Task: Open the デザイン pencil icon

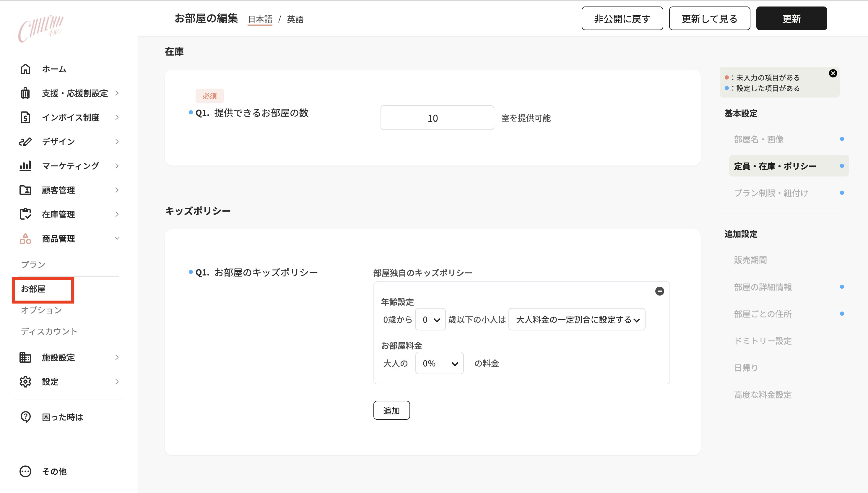Action: (25, 142)
